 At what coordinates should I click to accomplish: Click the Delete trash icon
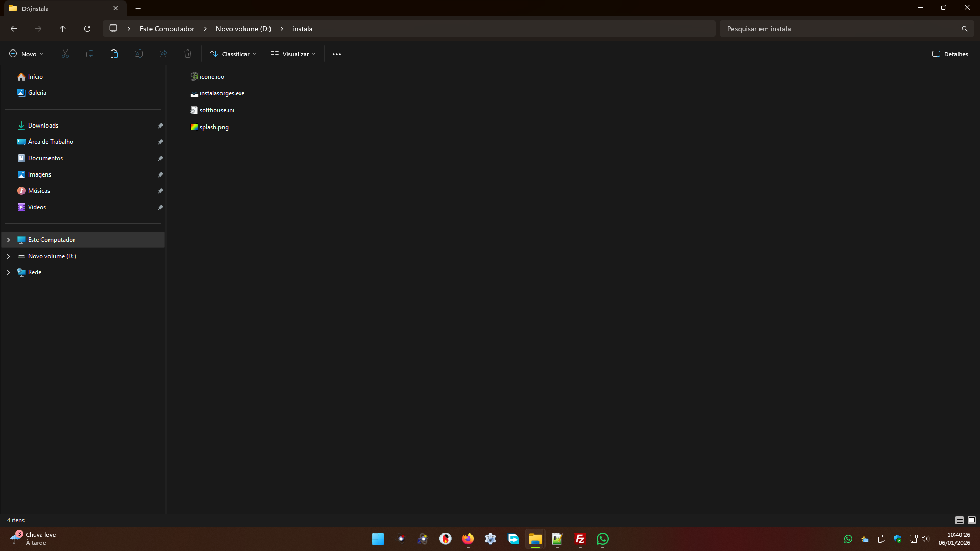point(188,54)
